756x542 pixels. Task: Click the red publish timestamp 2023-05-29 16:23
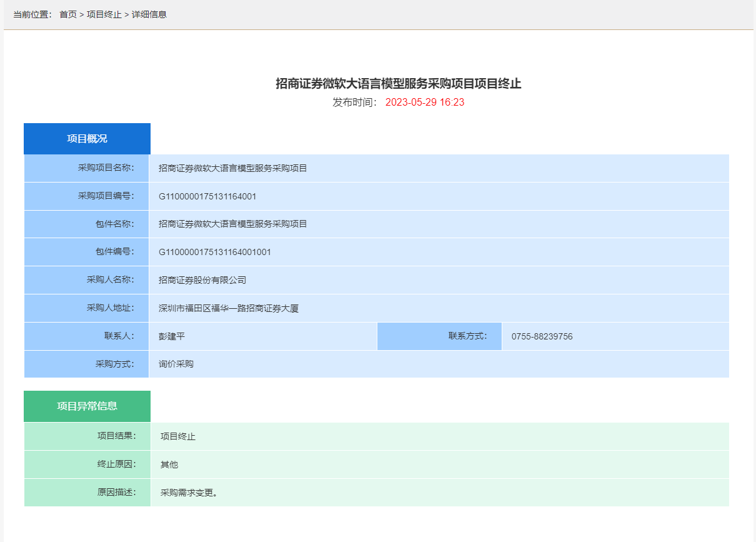(x=424, y=103)
